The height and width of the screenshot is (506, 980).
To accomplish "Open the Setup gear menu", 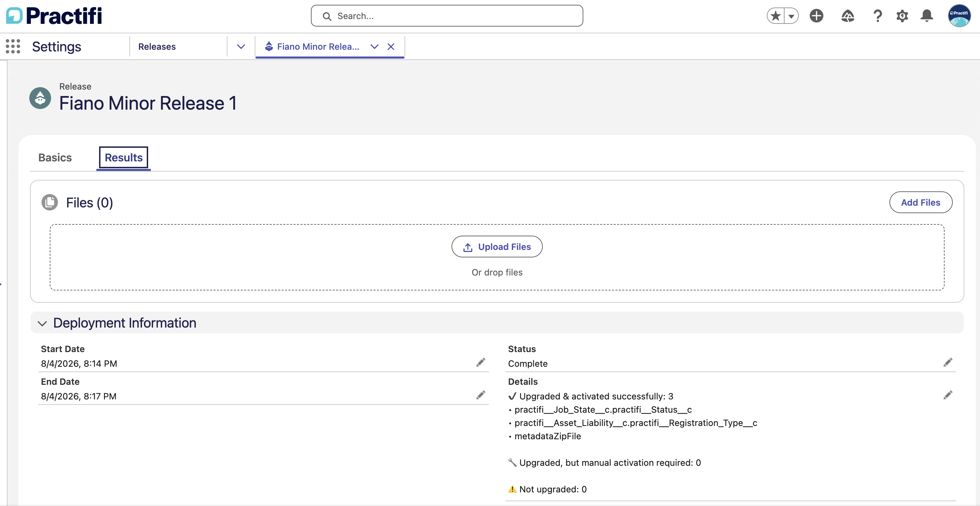I will [902, 16].
